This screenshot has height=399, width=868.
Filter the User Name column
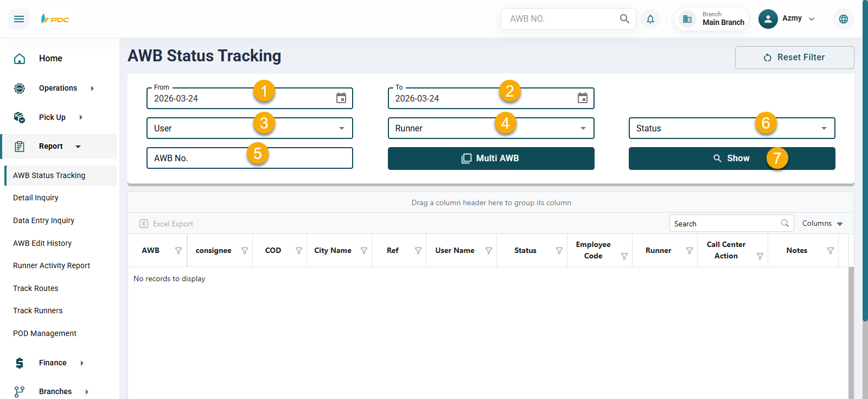489,251
